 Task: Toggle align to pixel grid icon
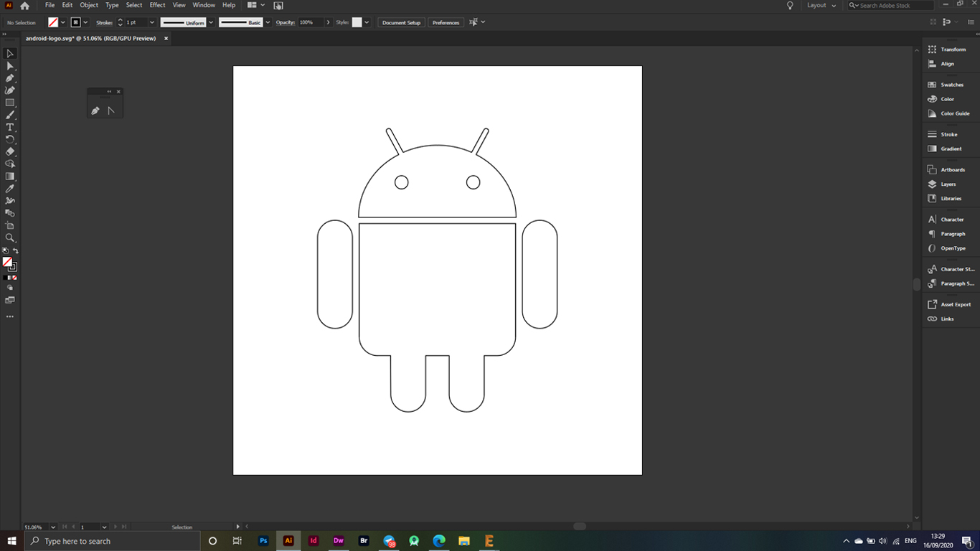[932, 23]
